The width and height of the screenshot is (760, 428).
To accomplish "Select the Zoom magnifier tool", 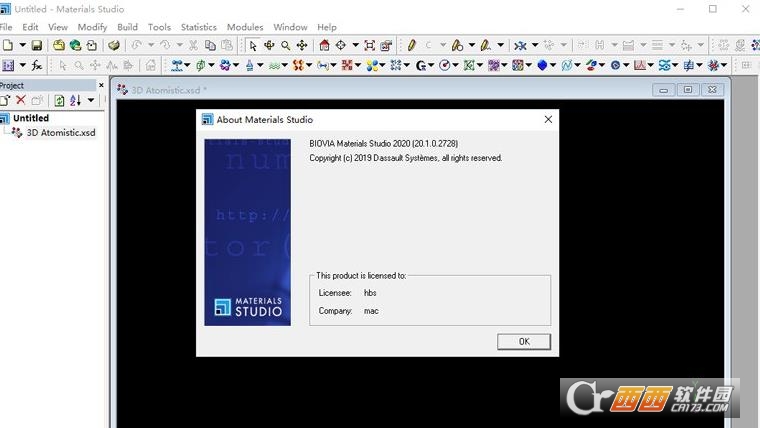I will (285, 46).
